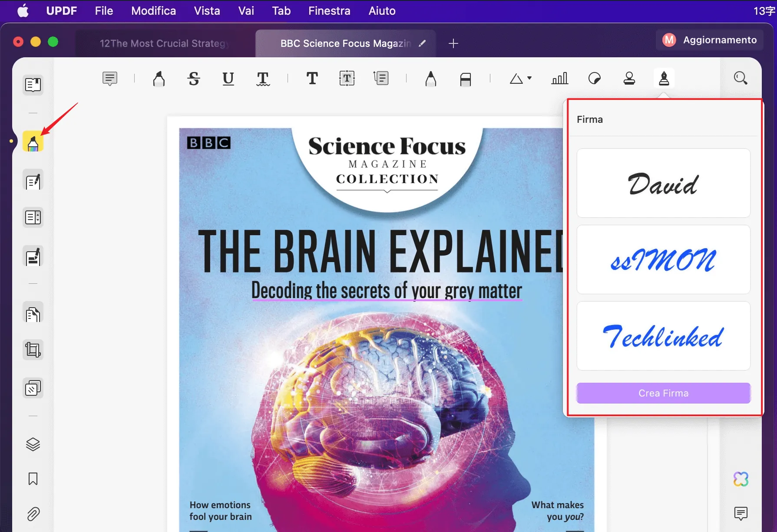Apply the Strikethrough text tool
This screenshot has width=777, height=532.
194,79
